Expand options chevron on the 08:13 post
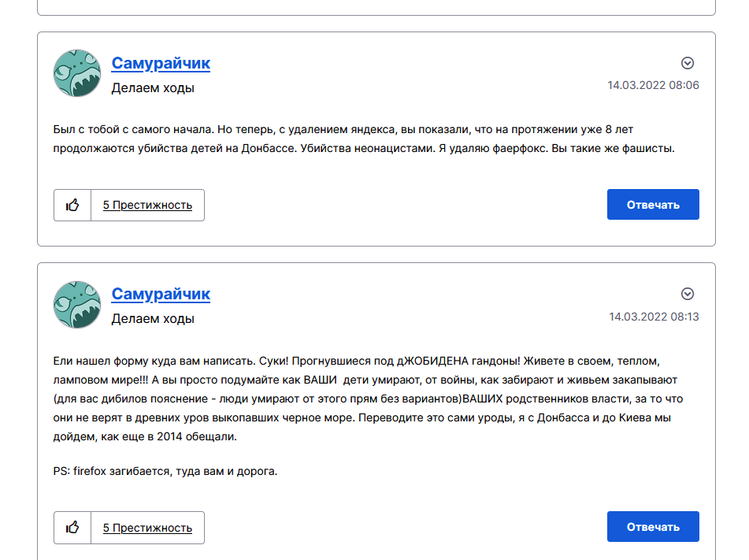This screenshot has width=749, height=560. [688, 294]
